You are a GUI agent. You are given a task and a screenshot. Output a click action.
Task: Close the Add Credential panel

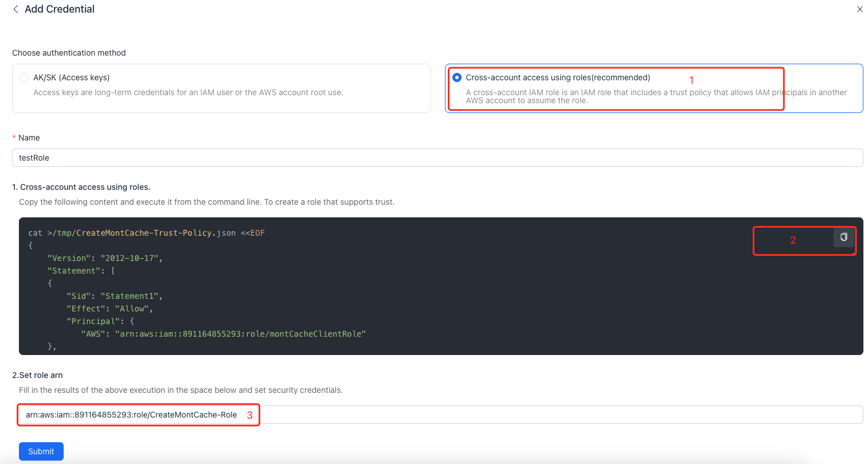pyautogui.click(x=859, y=9)
